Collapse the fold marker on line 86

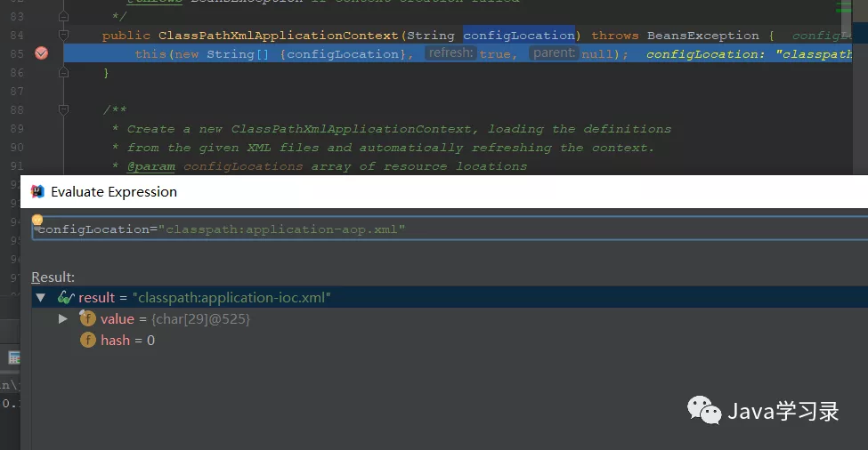[64, 72]
